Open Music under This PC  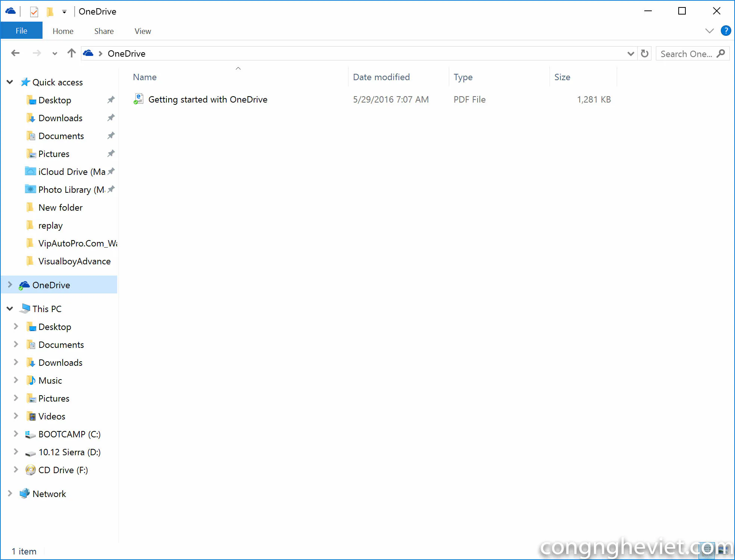(50, 381)
